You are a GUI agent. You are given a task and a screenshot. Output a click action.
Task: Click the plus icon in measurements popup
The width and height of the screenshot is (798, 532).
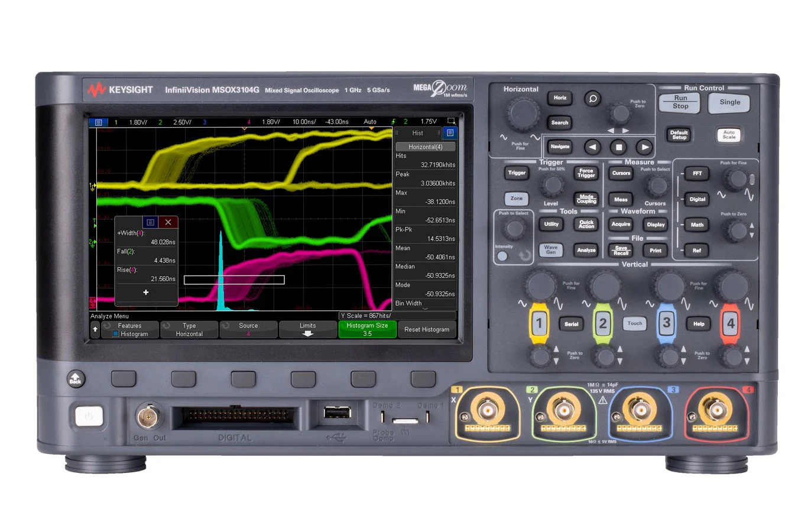(x=146, y=292)
